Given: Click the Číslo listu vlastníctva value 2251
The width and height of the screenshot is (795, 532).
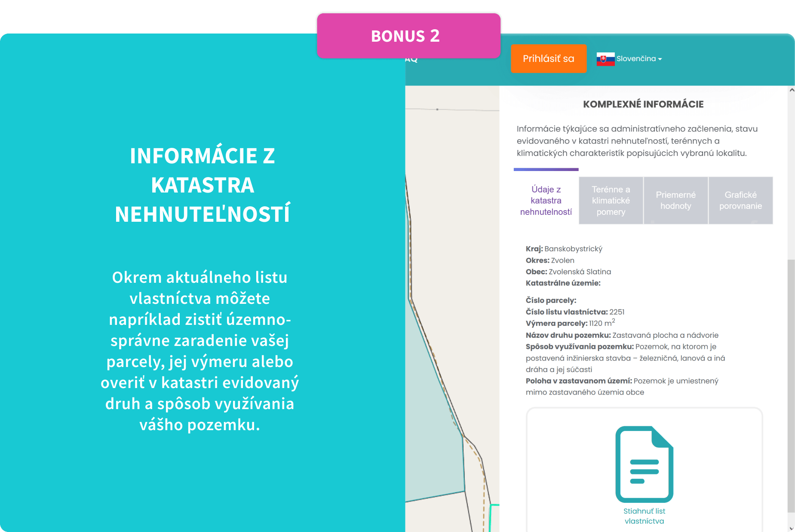Looking at the screenshot, I should [617, 312].
